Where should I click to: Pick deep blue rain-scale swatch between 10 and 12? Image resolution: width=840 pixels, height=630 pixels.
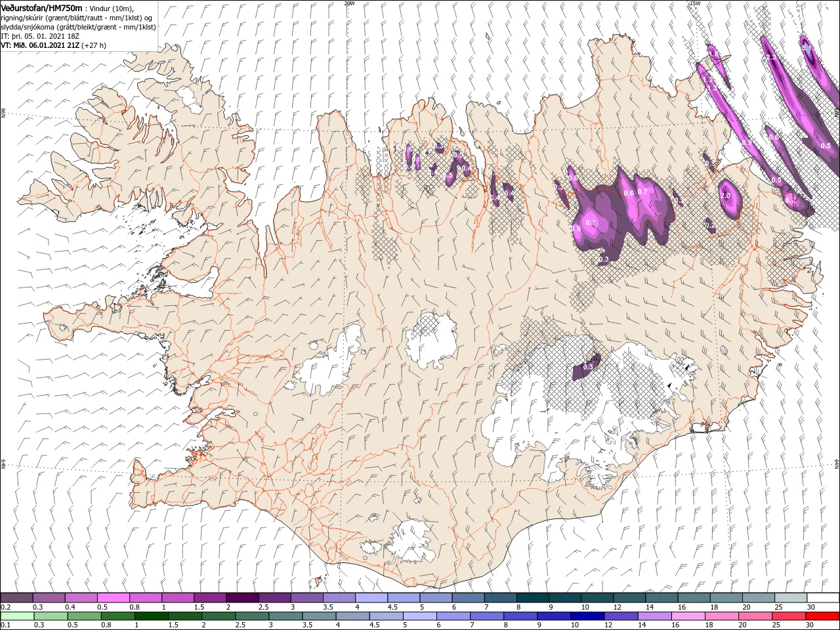click(587, 616)
